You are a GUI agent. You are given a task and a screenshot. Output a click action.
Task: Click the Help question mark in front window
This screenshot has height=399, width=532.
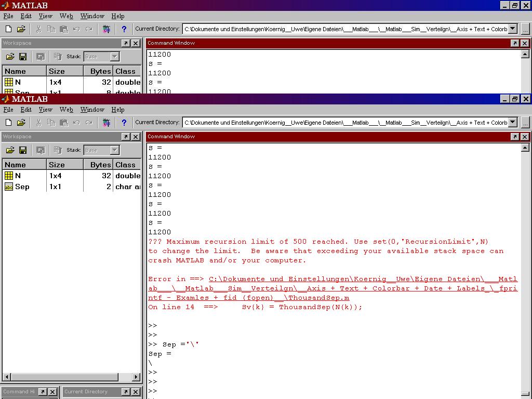pyautogui.click(x=124, y=123)
